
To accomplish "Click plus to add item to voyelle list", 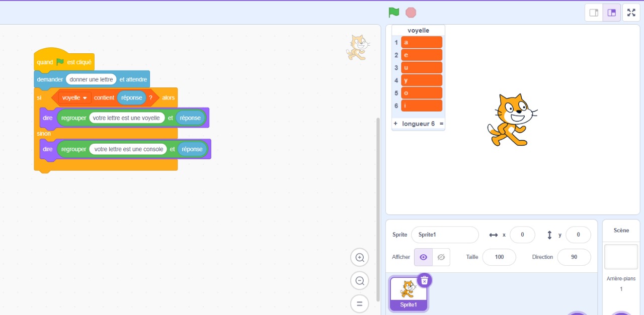I will (395, 124).
